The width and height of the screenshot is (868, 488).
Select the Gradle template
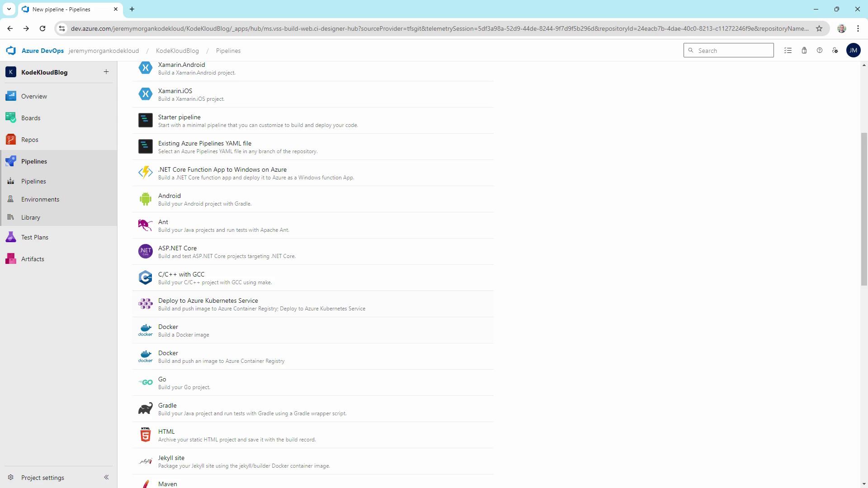tap(313, 409)
